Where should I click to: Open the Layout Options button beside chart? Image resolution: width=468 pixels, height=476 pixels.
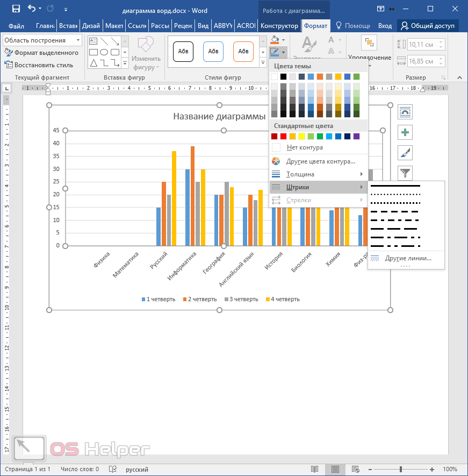coord(405,112)
